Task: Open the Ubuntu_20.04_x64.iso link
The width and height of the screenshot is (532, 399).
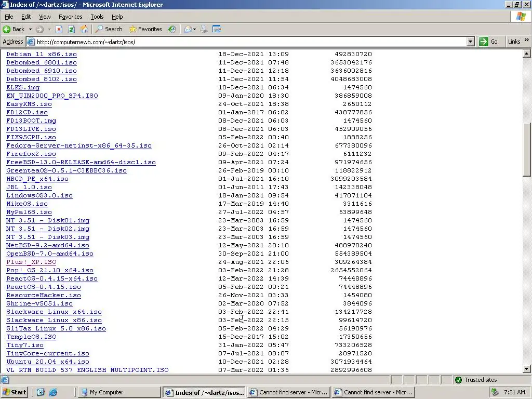Action: click(48, 362)
